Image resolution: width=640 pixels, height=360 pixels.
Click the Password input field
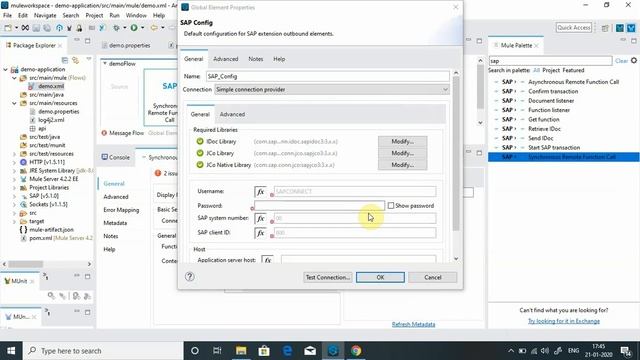pos(319,206)
